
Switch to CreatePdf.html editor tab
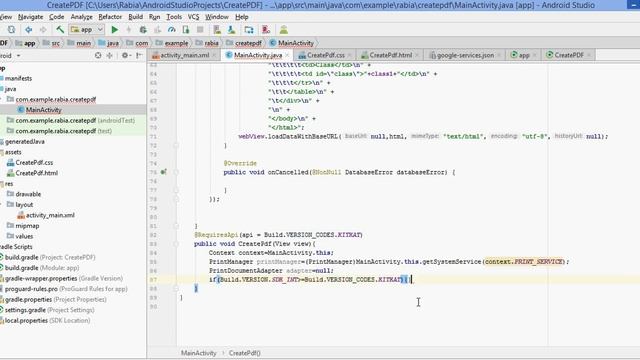click(390, 55)
